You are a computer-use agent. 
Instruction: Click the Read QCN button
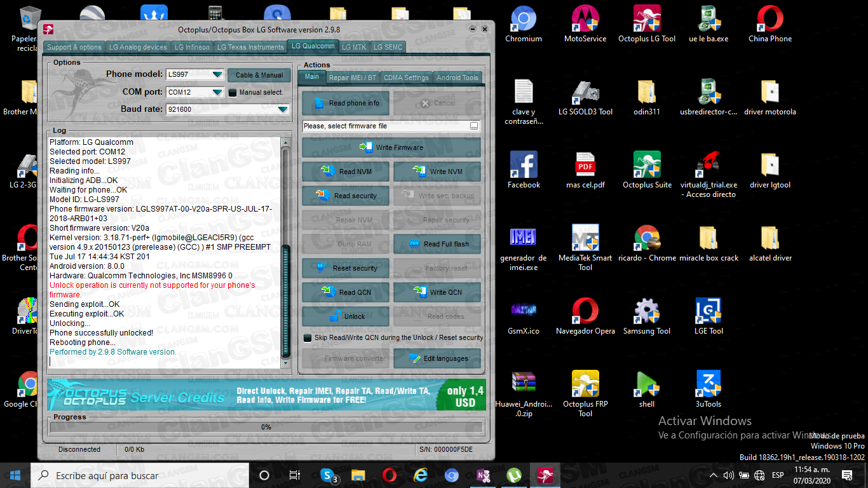point(346,292)
